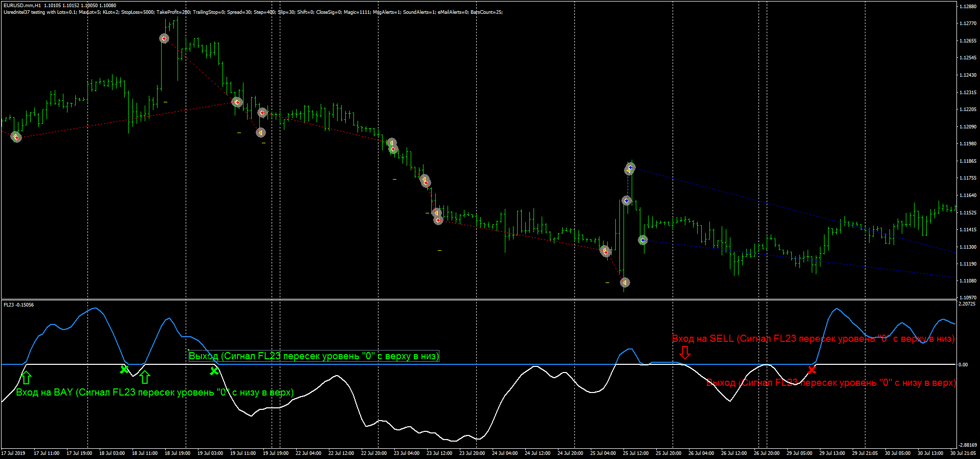Viewport: 980px width, 459px height.
Task: Select the green 'Вход на BAY' signal label
Action: 155,392
